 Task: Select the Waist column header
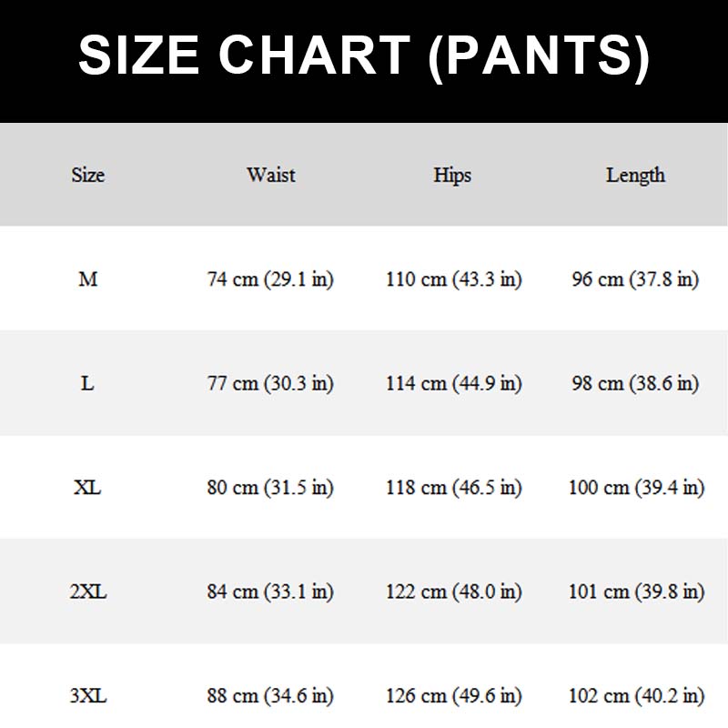click(271, 175)
